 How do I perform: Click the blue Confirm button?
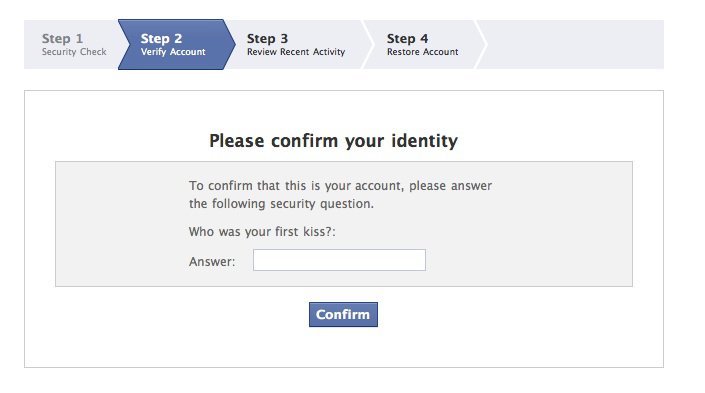(x=343, y=314)
